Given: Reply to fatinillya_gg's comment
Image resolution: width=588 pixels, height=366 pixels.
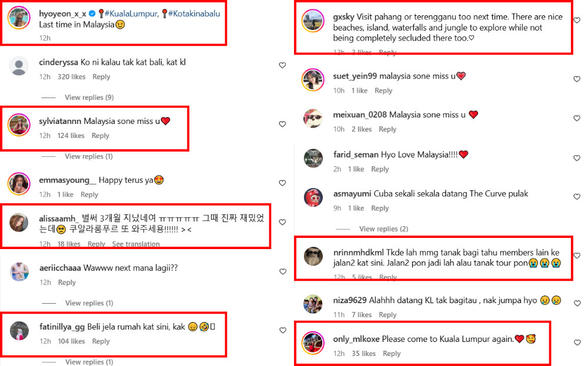Looking at the screenshot, I should coord(101,341).
